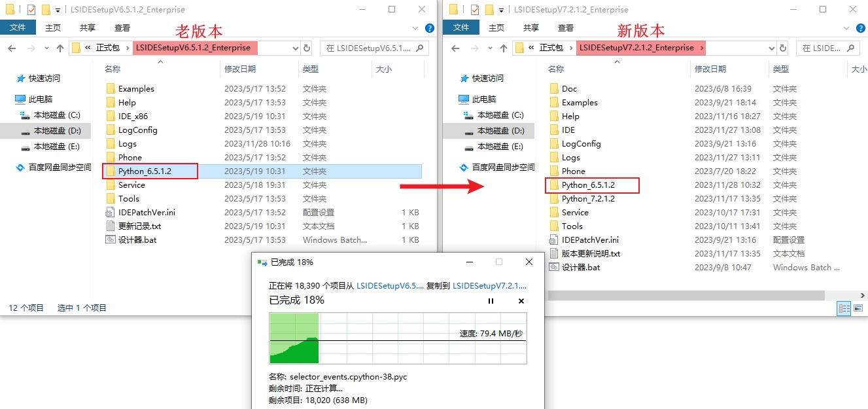Viewport: 868px width, 409px height.
Task: Open 设计器.bat in the left window
Action: [x=137, y=240]
